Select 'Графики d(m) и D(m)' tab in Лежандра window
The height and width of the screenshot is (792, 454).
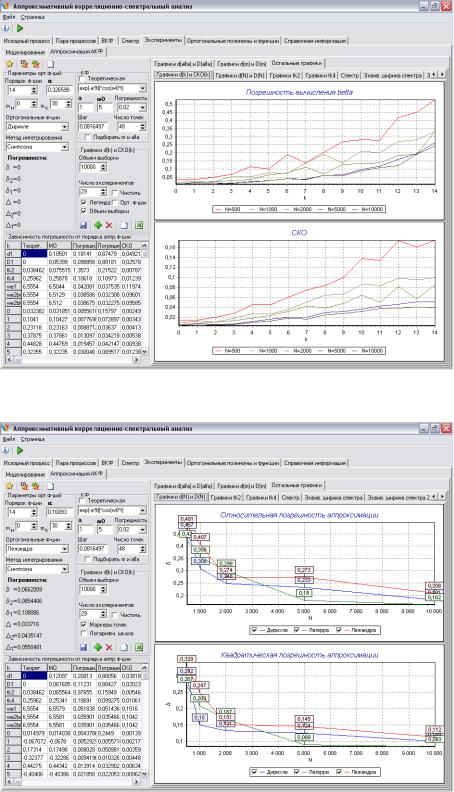click(x=242, y=486)
